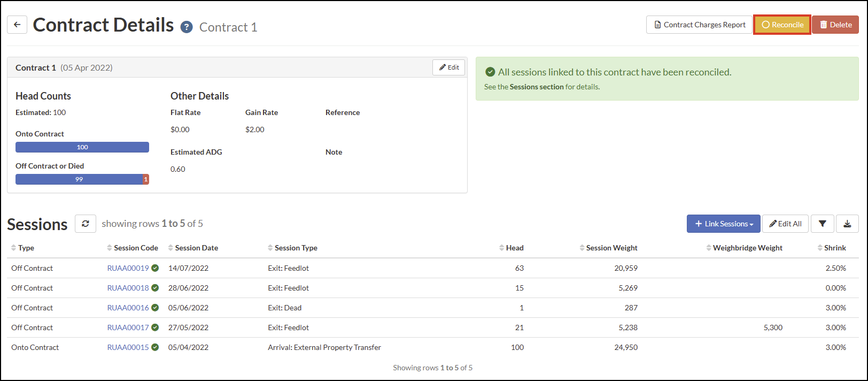This screenshot has width=868, height=381.
Task: Open the Link Sessions dropdown
Action: pos(724,224)
